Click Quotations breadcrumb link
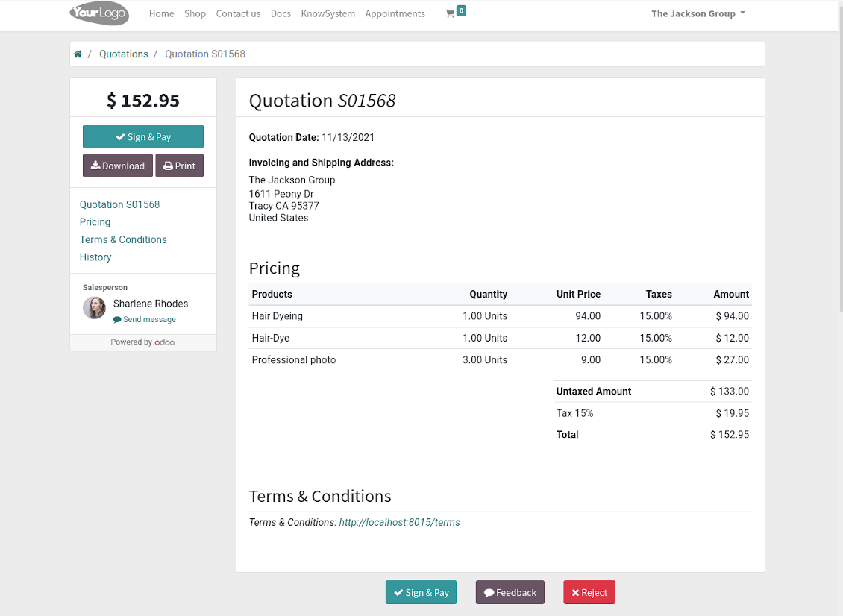Screen dimensions: 843x616 [x=124, y=54]
